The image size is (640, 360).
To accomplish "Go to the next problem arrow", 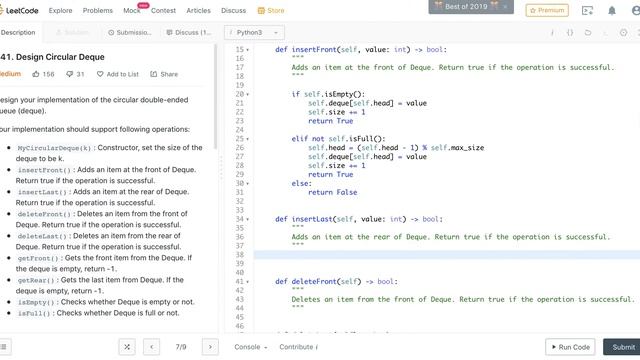I will click(x=210, y=347).
